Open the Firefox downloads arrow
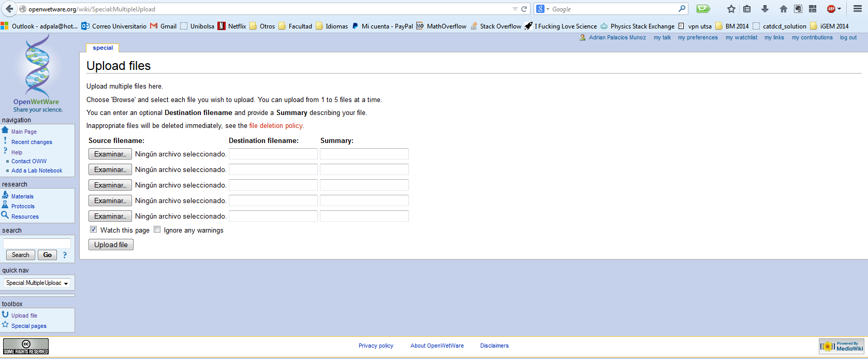Screen dimensions: 868x359 click(764, 9)
